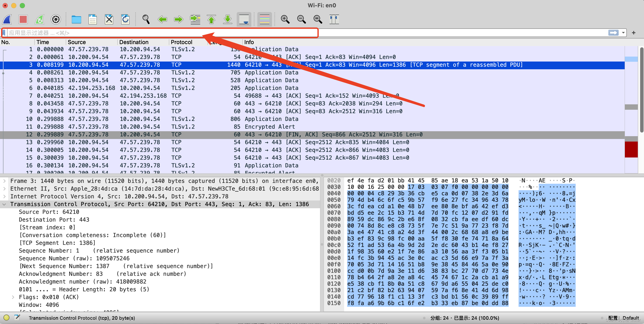
Task: Sort by the Source column header
Action: point(92,42)
